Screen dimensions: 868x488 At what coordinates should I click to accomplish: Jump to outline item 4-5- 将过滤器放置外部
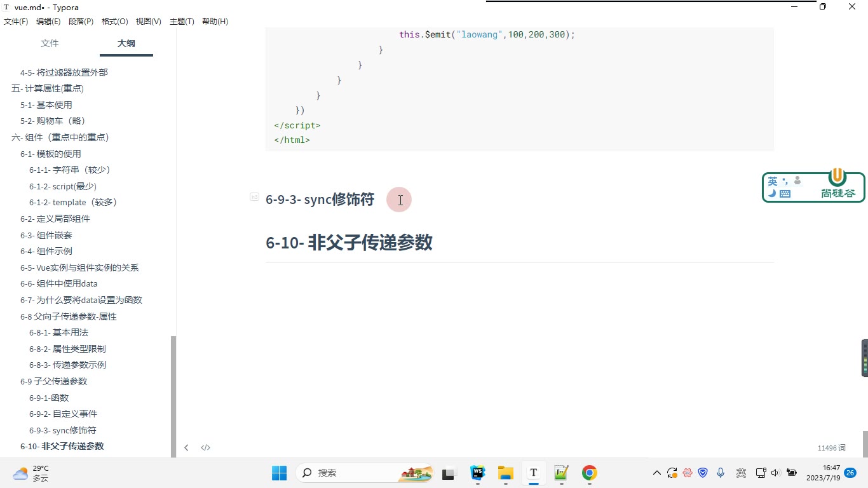pyautogui.click(x=64, y=72)
